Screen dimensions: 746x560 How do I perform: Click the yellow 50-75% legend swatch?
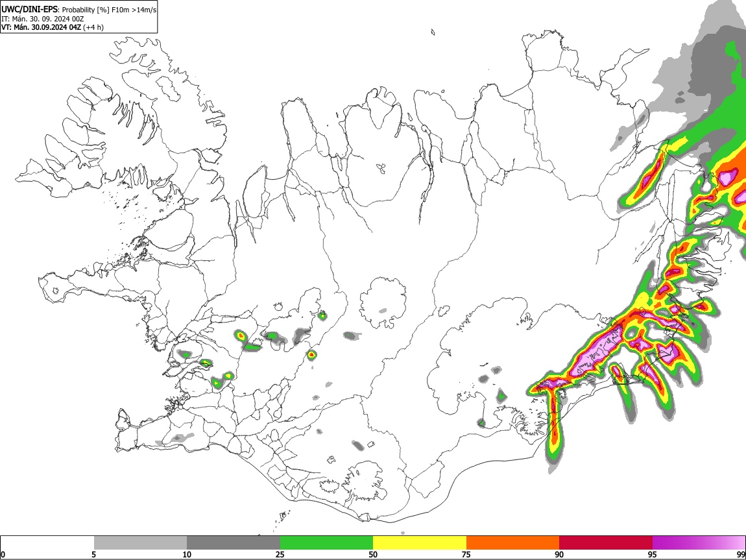pos(420,543)
